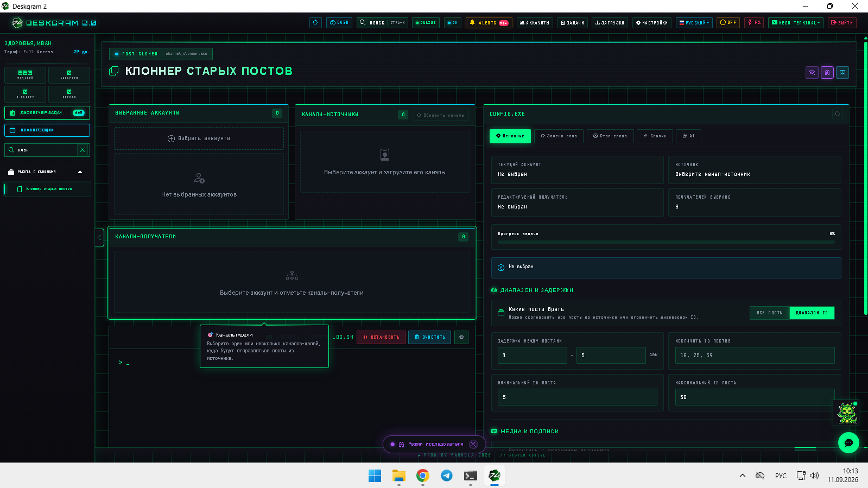868x488 pixels.
Task: Switch to the 'Стоп-слова' tab
Action: pyautogui.click(x=610, y=136)
